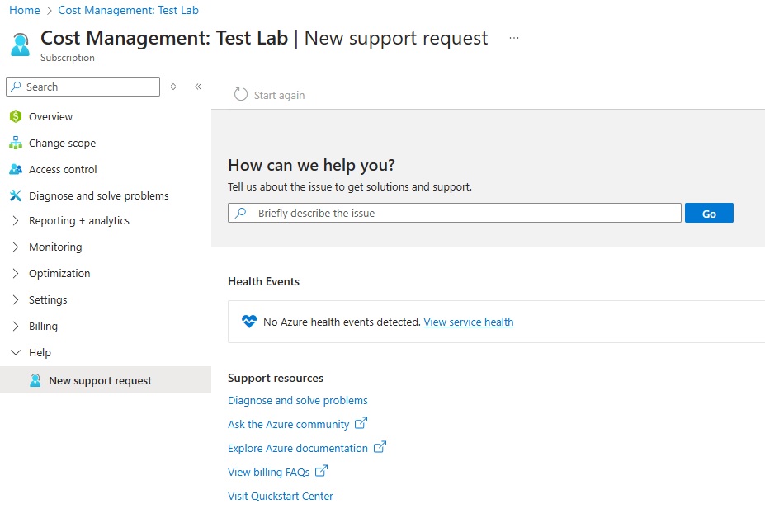The width and height of the screenshot is (765, 532).
Task: Open the View service health link
Action: [x=468, y=322]
